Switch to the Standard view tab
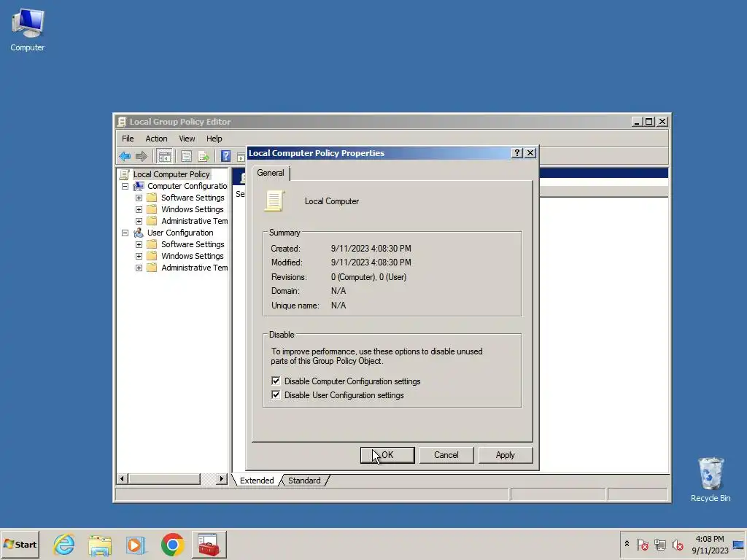 pos(304,481)
